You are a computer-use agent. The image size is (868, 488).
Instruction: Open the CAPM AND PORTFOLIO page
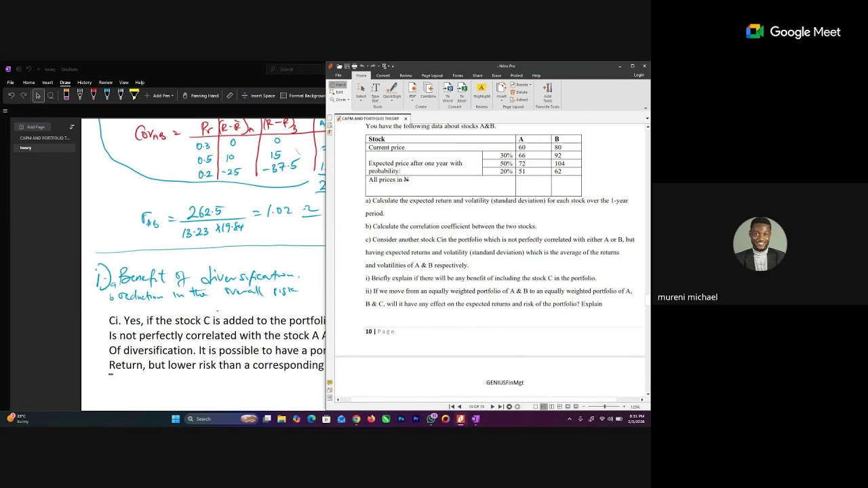[x=45, y=138]
